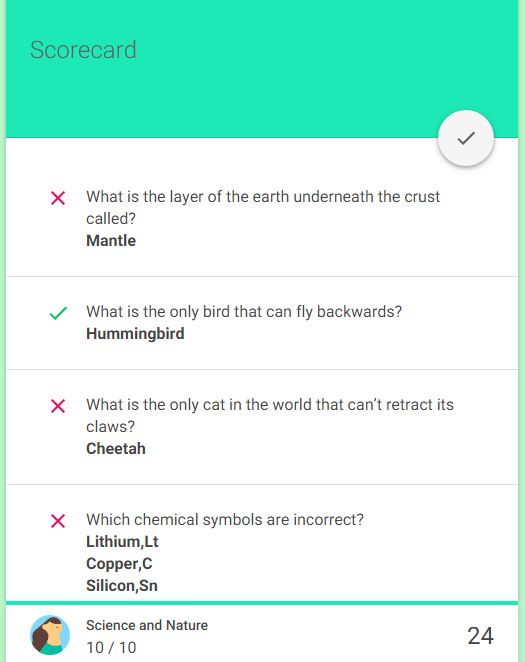
Task: Select the Scorecard title
Action: tap(83, 50)
